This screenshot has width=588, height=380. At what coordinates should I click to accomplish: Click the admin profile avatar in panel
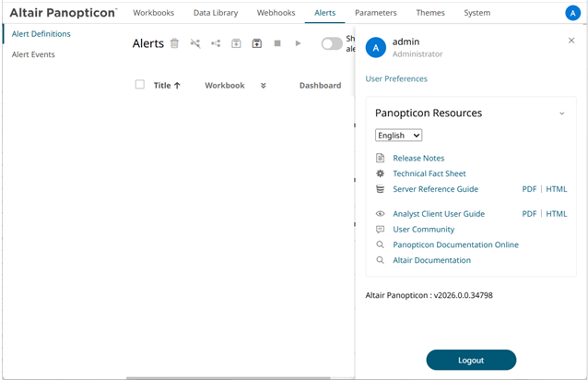coord(376,48)
